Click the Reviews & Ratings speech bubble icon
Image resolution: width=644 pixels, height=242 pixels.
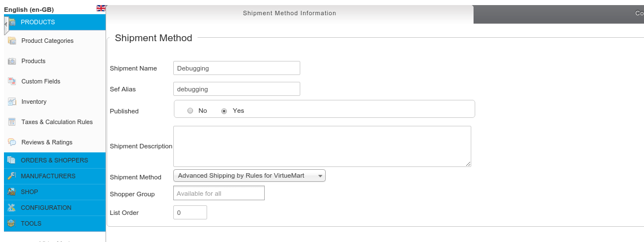tap(12, 142)
